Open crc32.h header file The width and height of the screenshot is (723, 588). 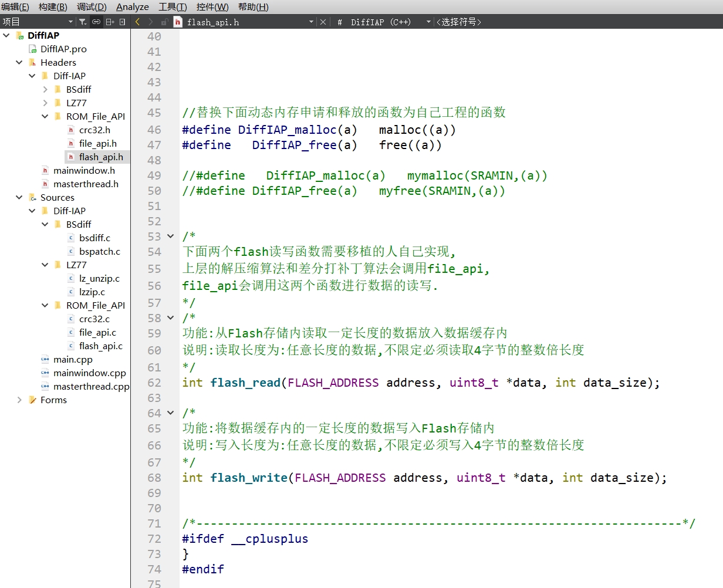coord(94,130)
